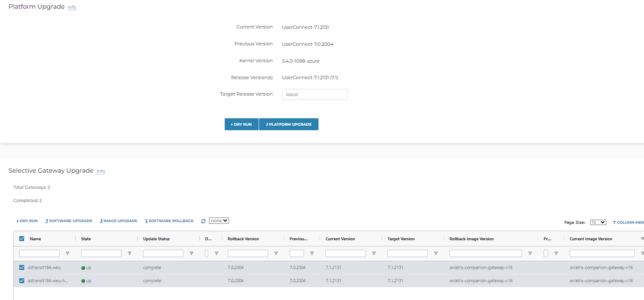The width and height of the screenshot is (644, 300).
Task: Focus the State column filter field
Action: pos(101,253)
